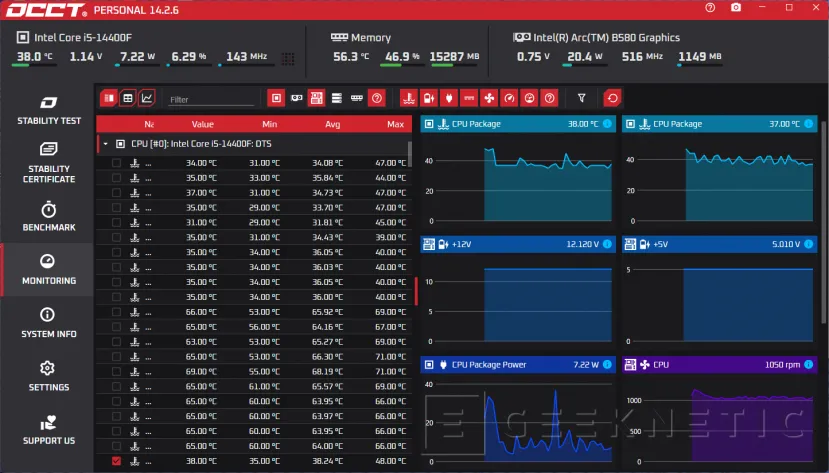This screenshot has width=829, height=473.
Task: Click Support Us in the sidebar
Action: [x=48, y=430]
